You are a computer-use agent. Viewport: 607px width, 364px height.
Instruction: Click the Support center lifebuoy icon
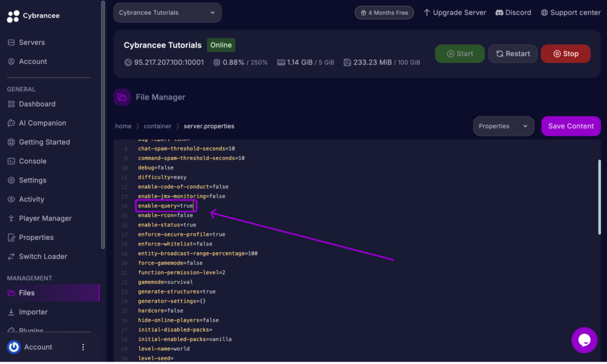(x=544, y=13)
